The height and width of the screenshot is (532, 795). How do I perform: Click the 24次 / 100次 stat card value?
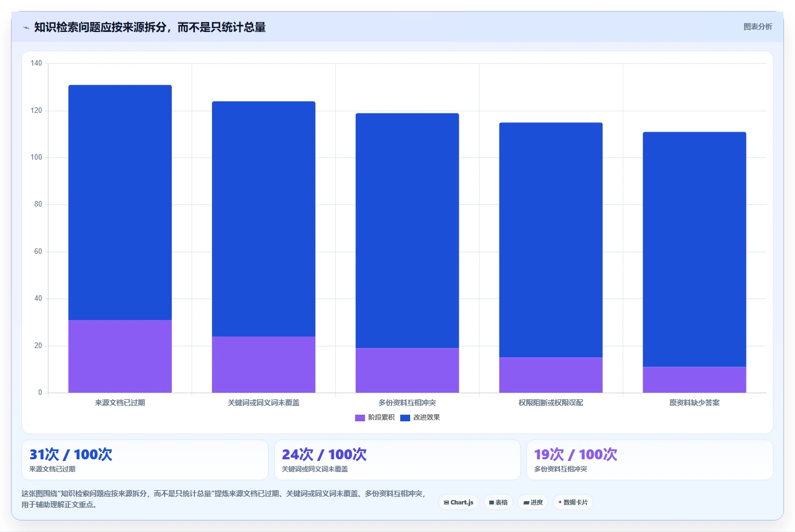[324, 454]
